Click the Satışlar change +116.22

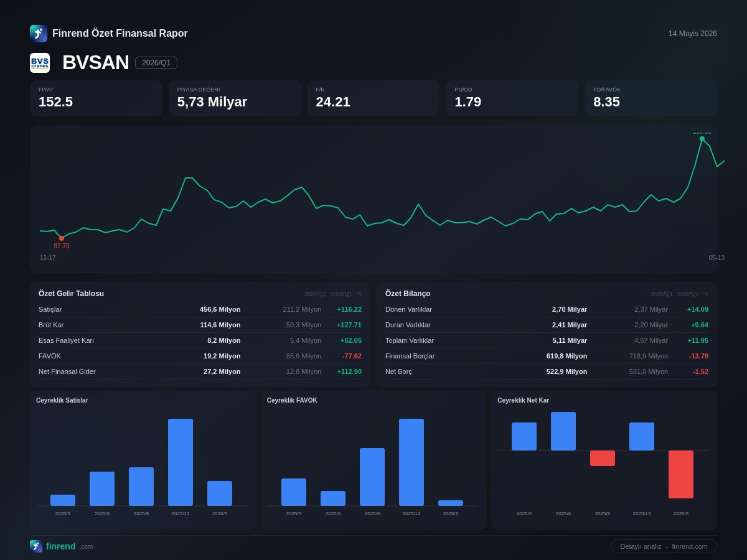(349, 309)
